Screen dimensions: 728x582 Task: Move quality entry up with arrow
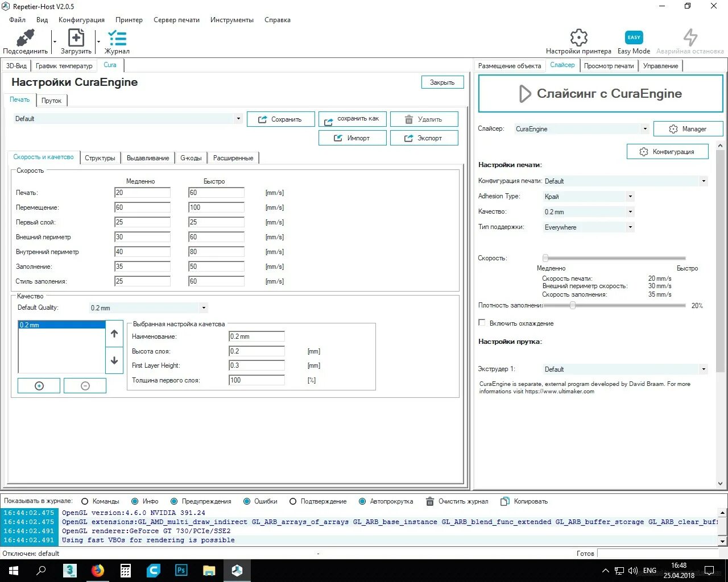(114, 334)
